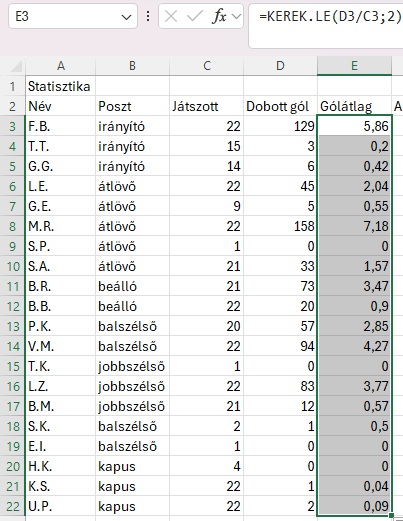Screen dimensions: 403x521
Task: Select average cell 0,04
Action: (x=354, y=486)
